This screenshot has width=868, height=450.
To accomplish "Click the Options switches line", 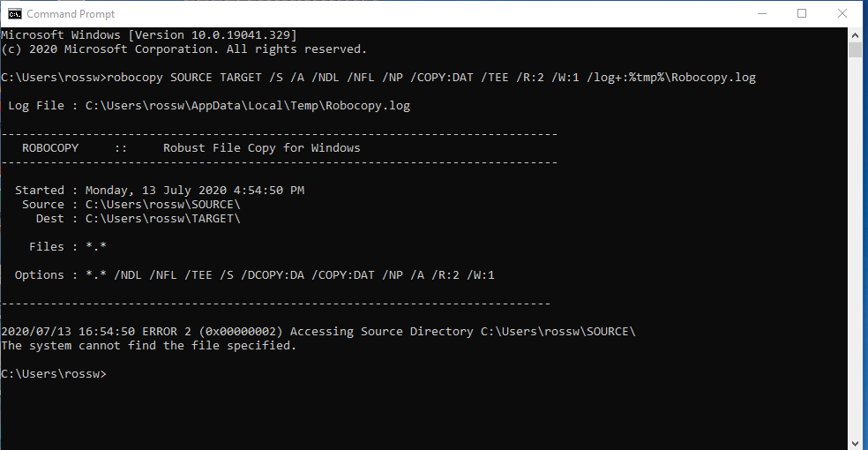I will (x=254, y=275).
